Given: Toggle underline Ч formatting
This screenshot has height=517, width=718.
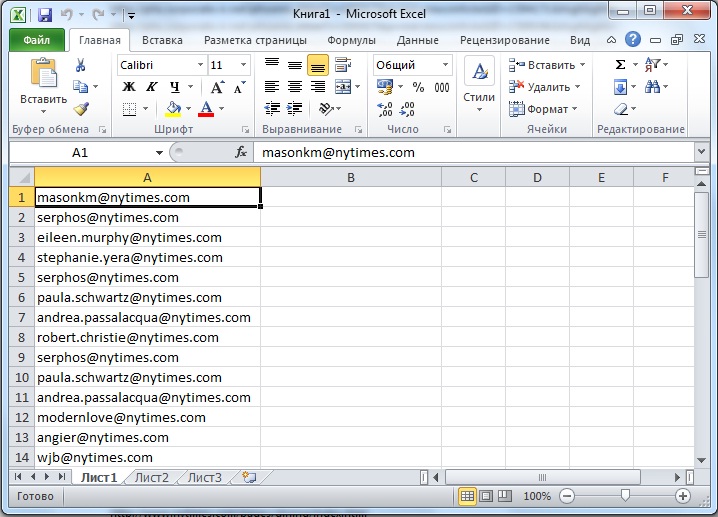Looking at the screenshot, I should click(x=174, y=87).
